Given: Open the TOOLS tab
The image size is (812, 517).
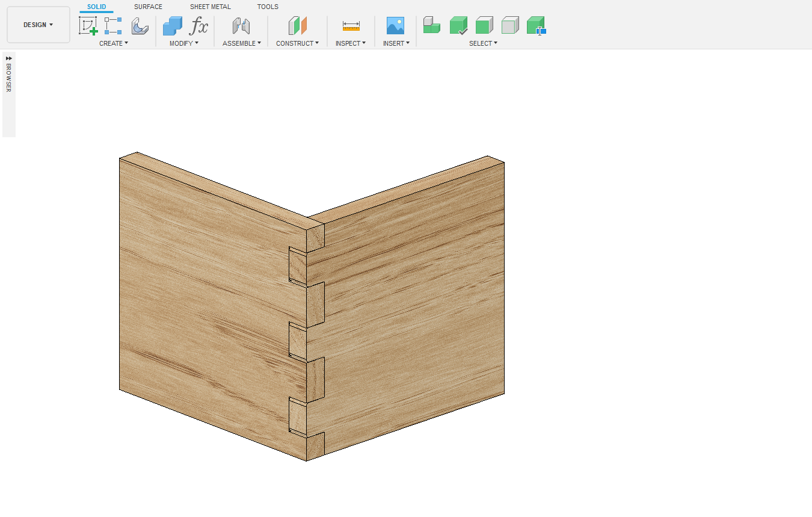Looking at the screenshot, I should point(268,7).
